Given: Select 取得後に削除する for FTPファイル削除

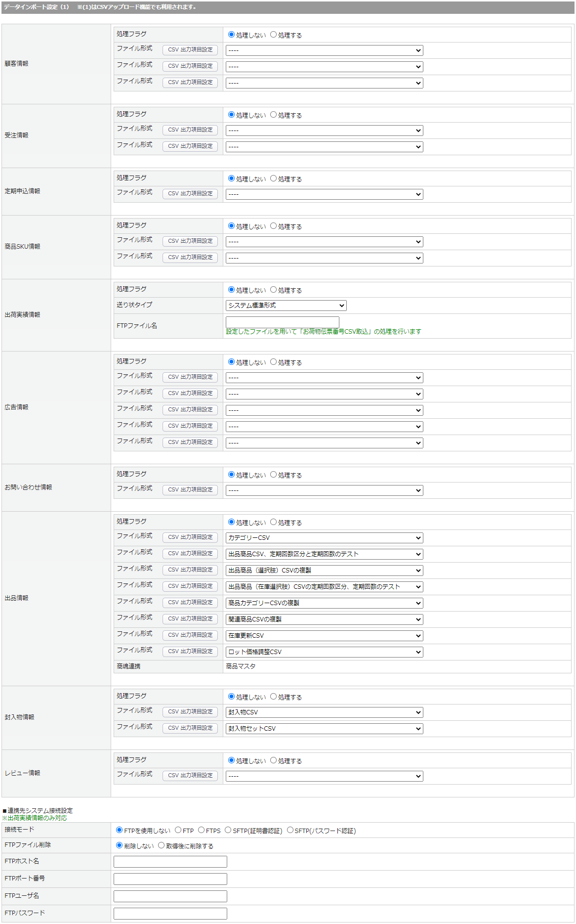Looking at the screenshot, I should click(x=161, y=845).
